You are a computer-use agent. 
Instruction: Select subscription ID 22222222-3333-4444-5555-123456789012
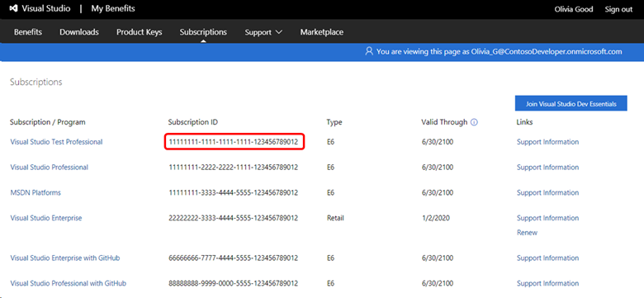(x=234, y=219)
